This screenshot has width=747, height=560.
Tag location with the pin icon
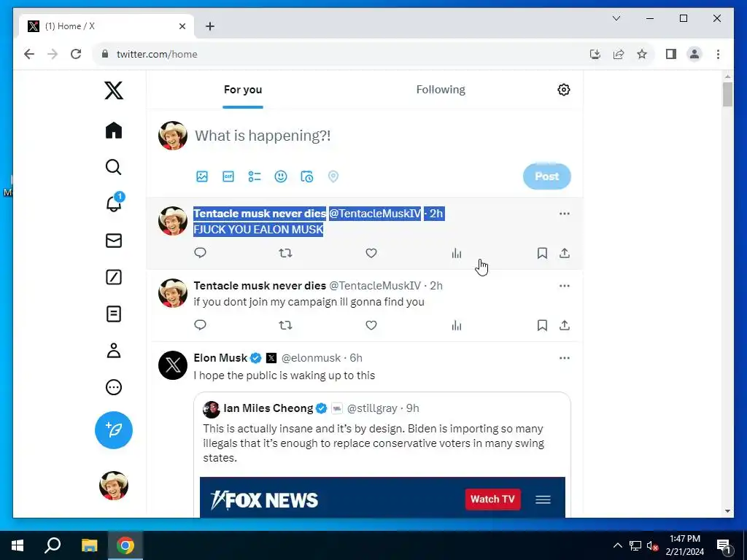click(333, 176)
